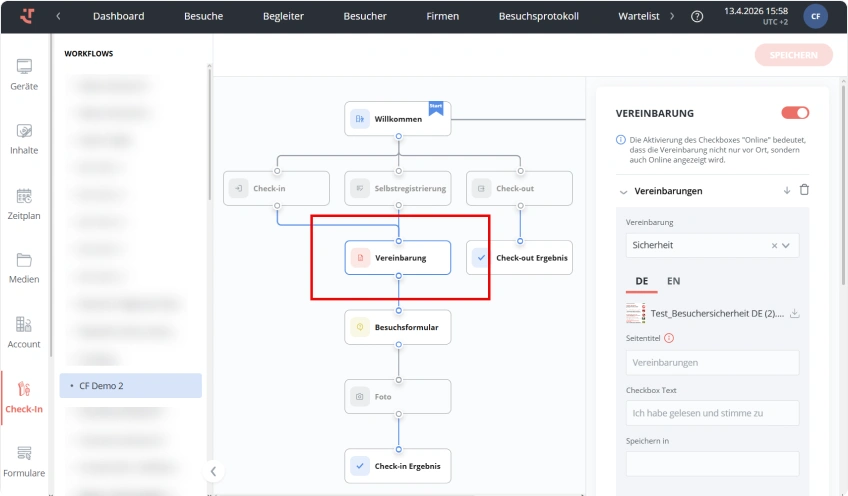Go to the Begleiter menu

click(283, 16)
